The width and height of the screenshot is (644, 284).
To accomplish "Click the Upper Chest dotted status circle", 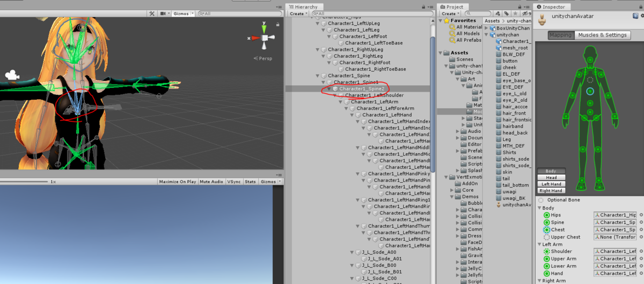I will tap(546, 237).
